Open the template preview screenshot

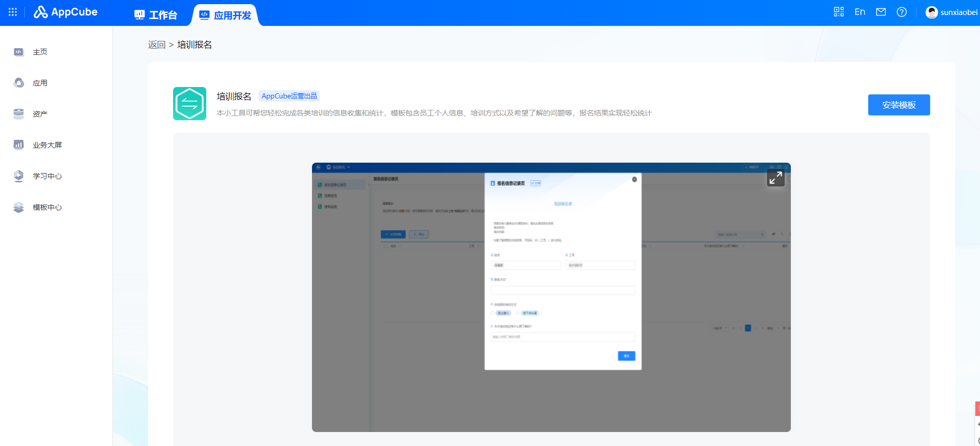click(x=551, y=297)
